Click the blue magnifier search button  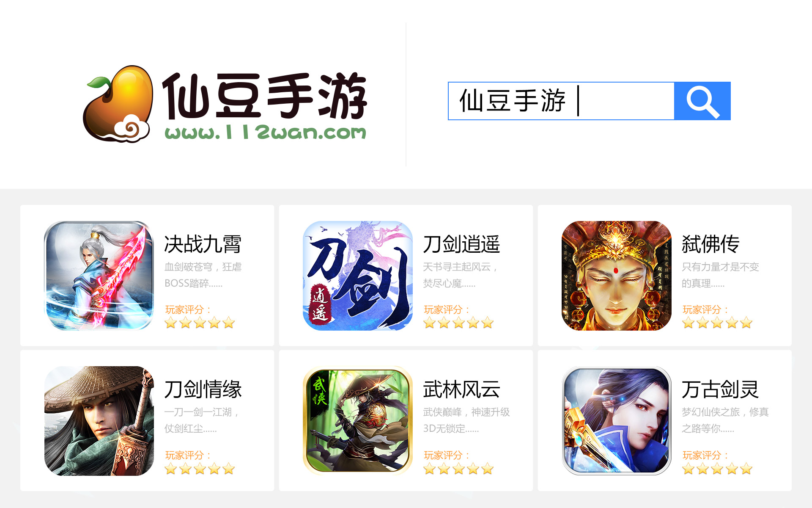tap(702, 101)
